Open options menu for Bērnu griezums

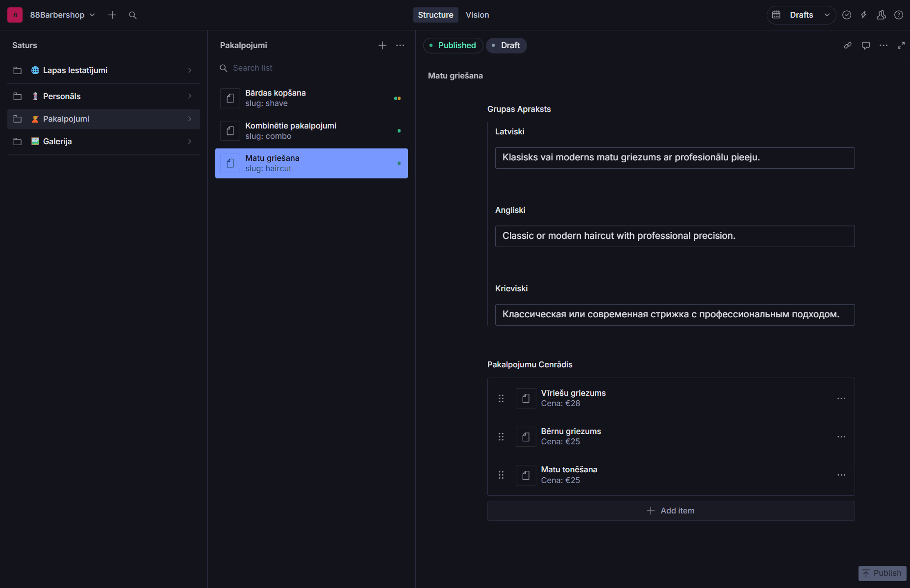click(841, 436)
